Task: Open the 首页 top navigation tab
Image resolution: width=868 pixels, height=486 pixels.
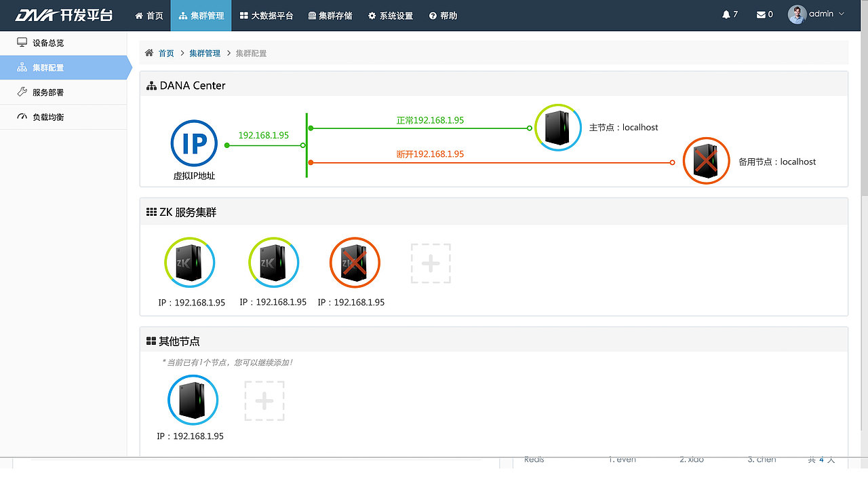Action: [149, 16]
